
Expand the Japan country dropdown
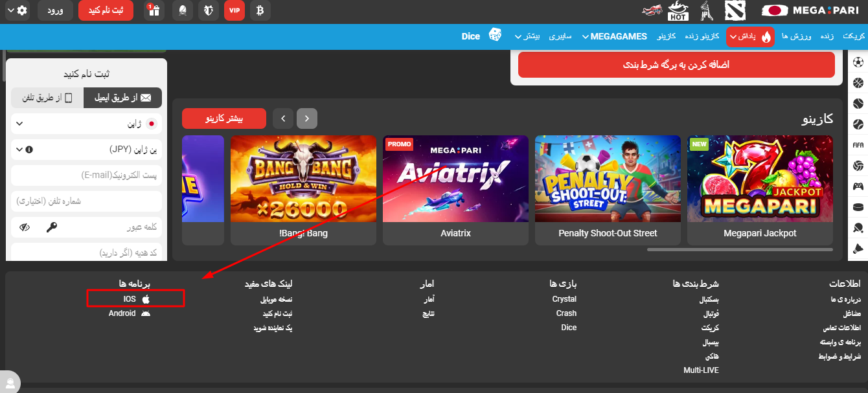tap(86, 124)
